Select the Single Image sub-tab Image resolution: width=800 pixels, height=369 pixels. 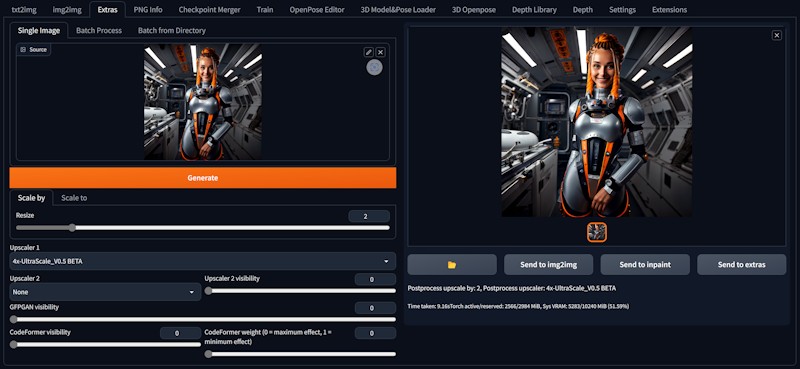(x=39, y=30)
